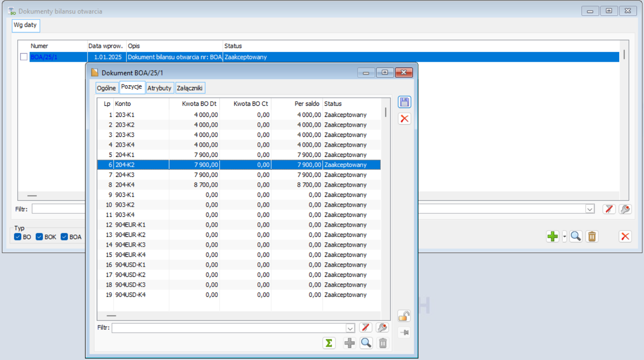Open the Załączniki tab
The image size is (644, 360).
click(x=190, y=88)
